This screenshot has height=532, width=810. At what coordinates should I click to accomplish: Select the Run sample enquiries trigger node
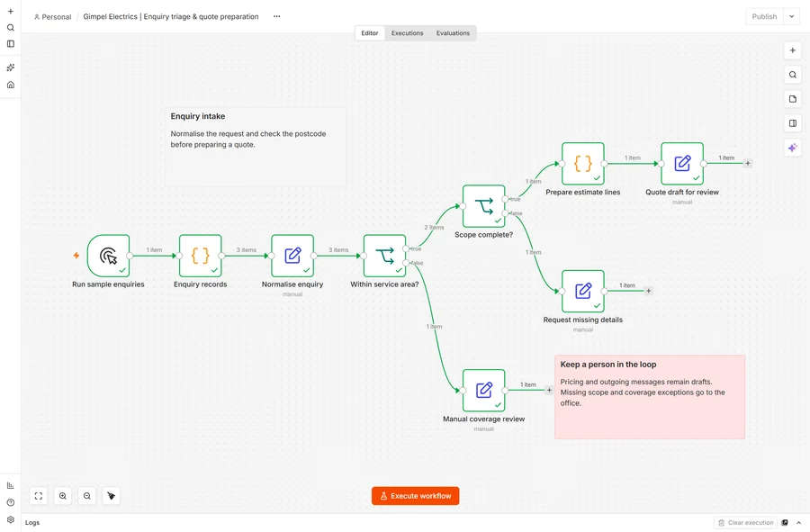[109, 256]
